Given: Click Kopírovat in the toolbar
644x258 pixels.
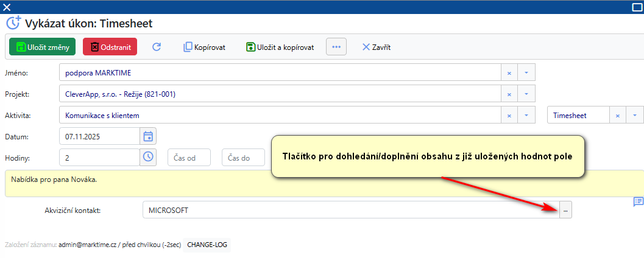Looking at the screenshot, I should click(204, 47).
